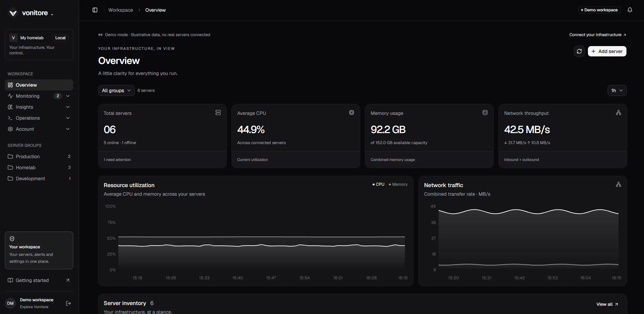Open the All groups dropdown
This screenshot has height=314, width=644.
116,90
